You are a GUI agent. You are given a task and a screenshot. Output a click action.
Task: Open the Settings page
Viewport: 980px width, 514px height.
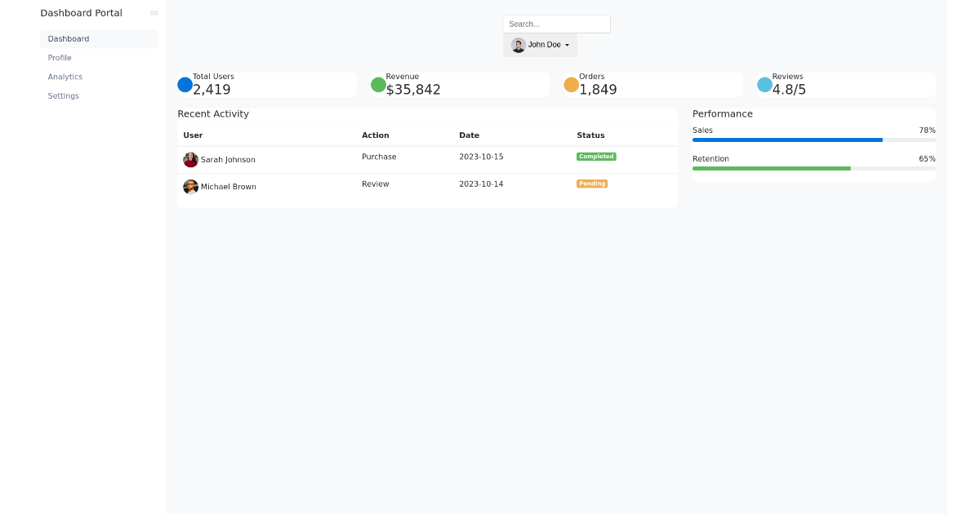tap(63, 95)
